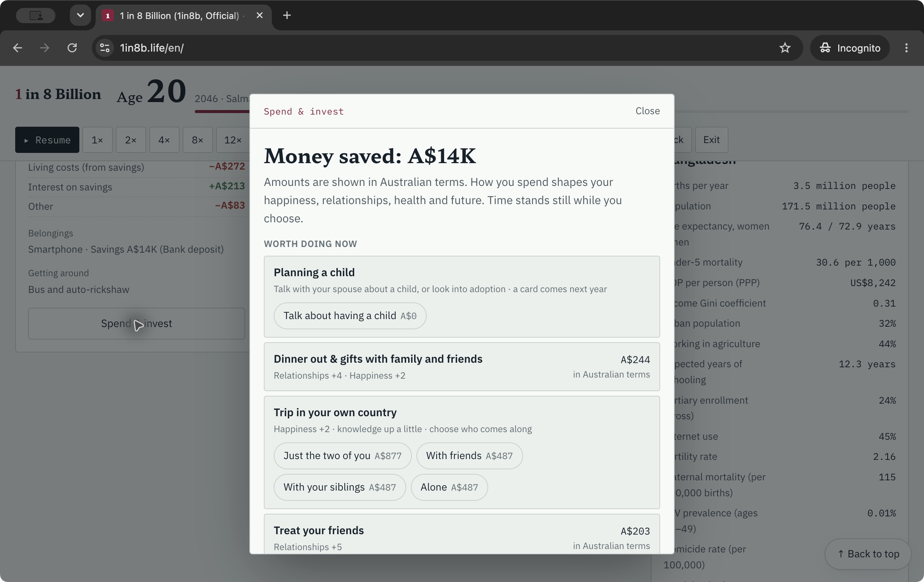This screenshot has height=582, width=924.
Task: Set simulation speed to 1×
Action: (98, 140)
